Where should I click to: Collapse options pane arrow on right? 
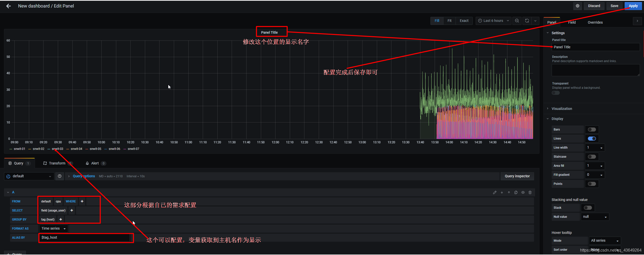pyautogui.click(x=637, y=21)
